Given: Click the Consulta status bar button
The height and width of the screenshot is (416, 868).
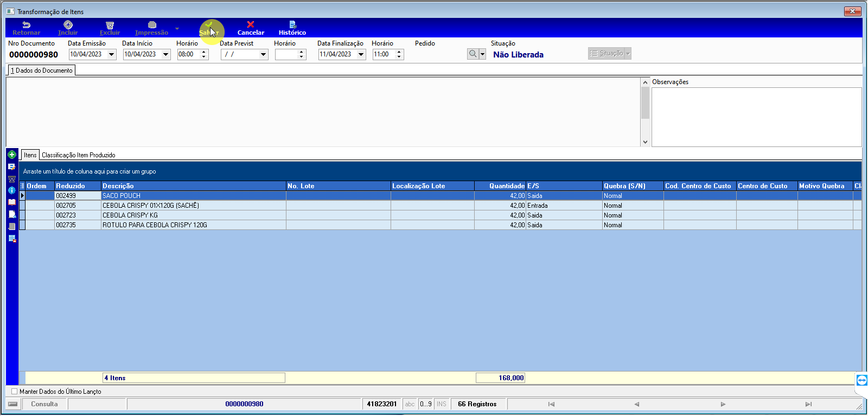Looking at the screenshot, I should tap(44, 404).
